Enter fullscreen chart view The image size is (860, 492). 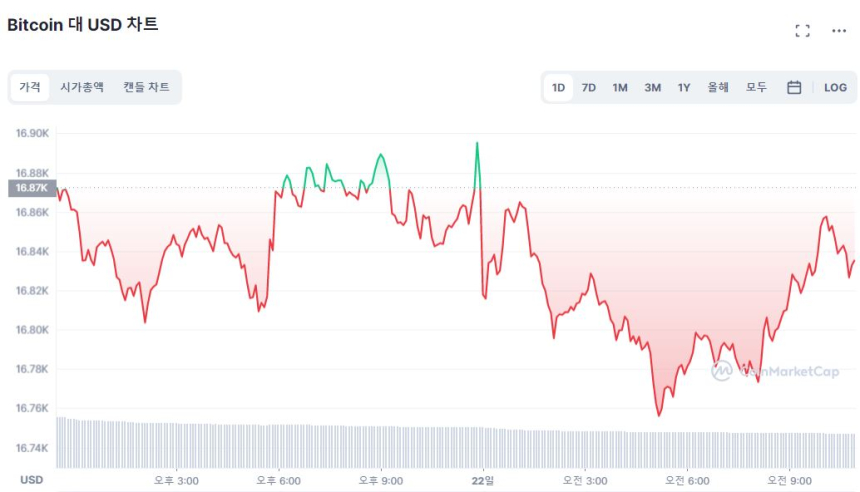pyautogui.click(x=802, y=31)
